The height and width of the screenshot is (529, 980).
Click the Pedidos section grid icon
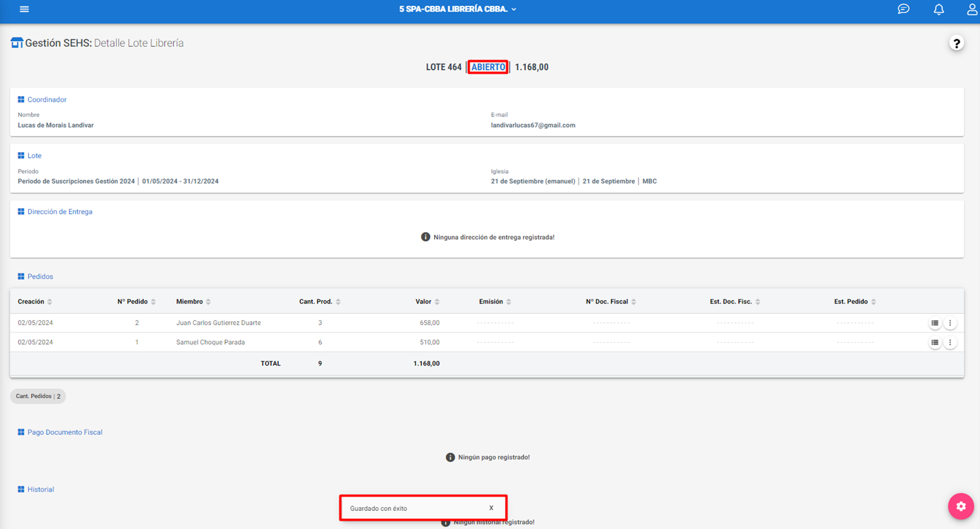click(x=21, y=276)
